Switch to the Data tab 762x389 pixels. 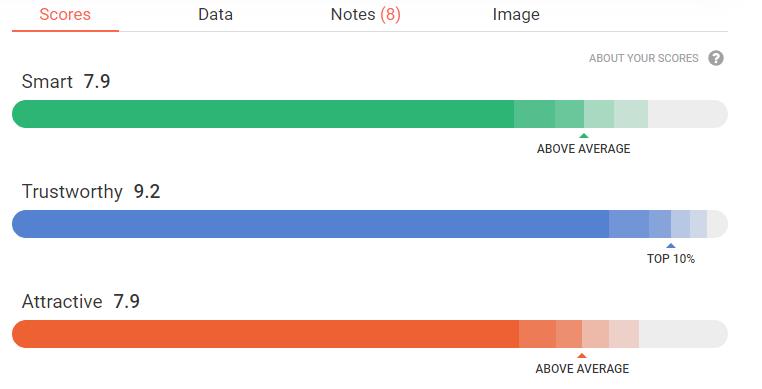click(215, 15)
